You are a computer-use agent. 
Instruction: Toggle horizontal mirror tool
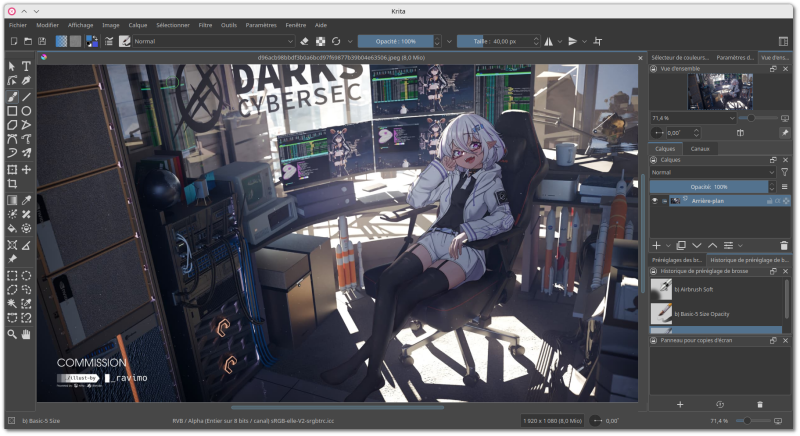[549, 41]
